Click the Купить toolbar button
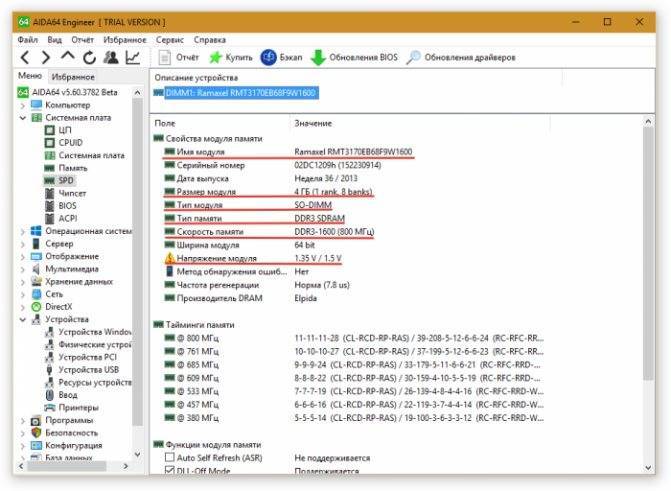The image size is (671, 491). pos(230,57)
